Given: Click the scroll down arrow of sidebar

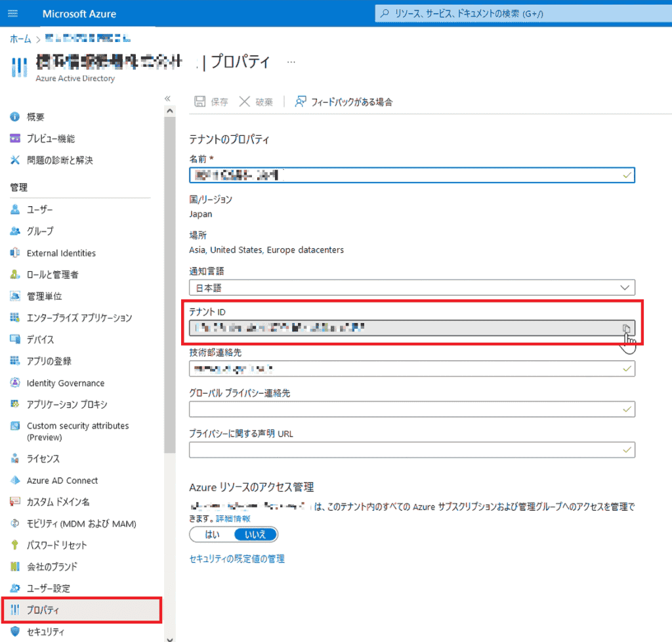Looking at the screenshot, I should 170,639.
